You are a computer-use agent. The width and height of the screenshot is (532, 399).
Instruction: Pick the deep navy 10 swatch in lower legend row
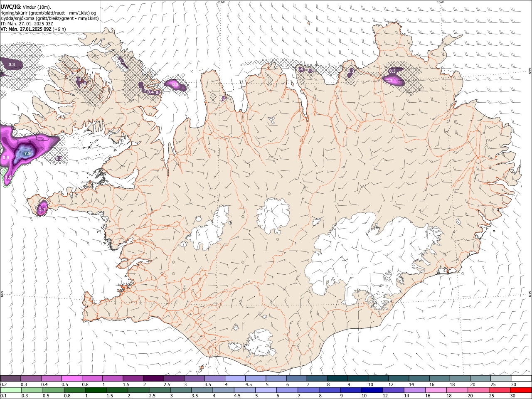pos(372,390)
